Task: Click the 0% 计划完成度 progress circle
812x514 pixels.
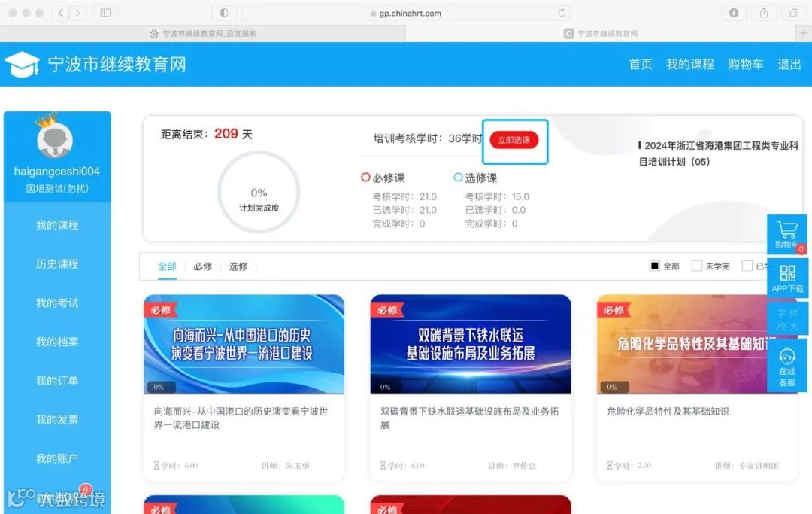Action: point(259,192)
